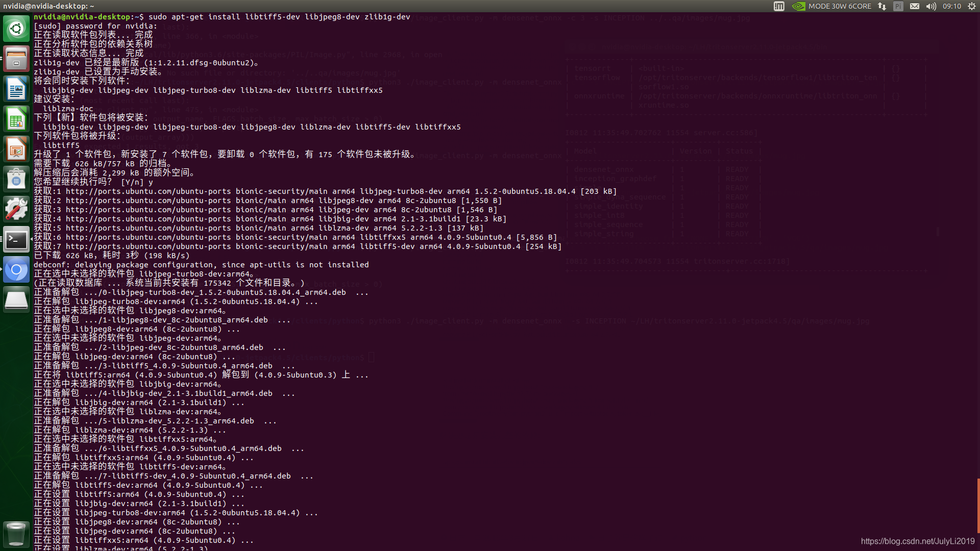This screenshot has height=551, width=980.
Task: Click the '正在设置 libtiffxx5:arm64' line
Action: 143,540
